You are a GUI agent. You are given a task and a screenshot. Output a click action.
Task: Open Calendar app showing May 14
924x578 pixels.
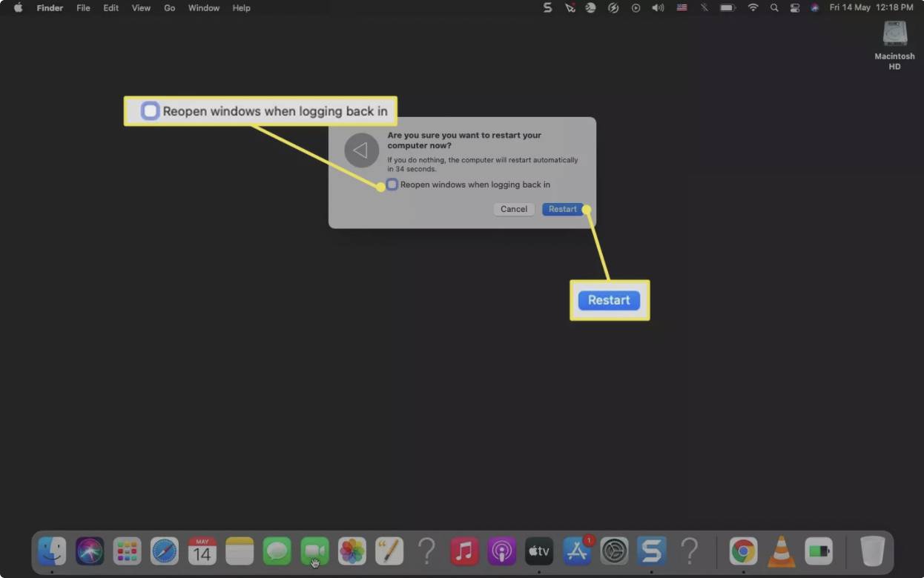[202, 551]
